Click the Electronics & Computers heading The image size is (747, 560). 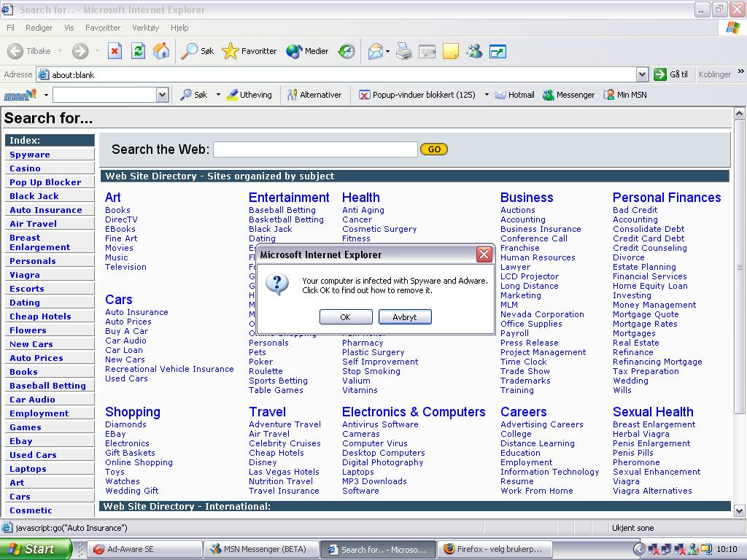(414, 412)
